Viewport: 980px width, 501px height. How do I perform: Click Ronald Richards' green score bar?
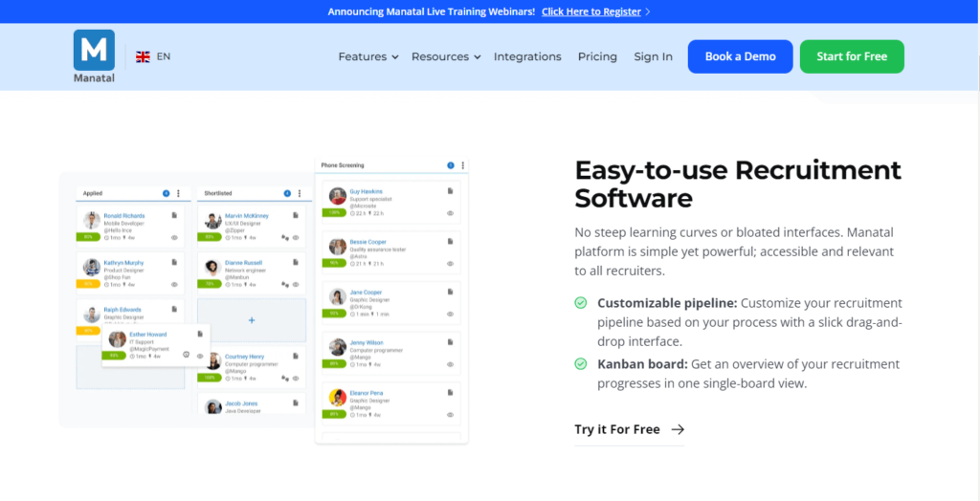[88, 237]
